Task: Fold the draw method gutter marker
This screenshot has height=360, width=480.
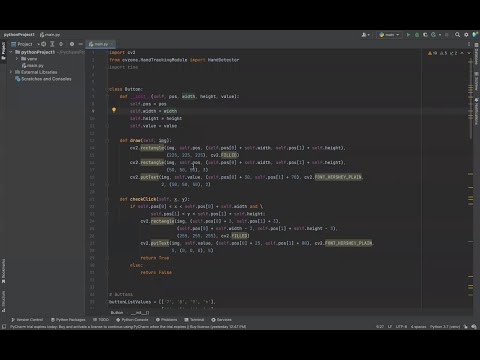Action: (107, 141)
